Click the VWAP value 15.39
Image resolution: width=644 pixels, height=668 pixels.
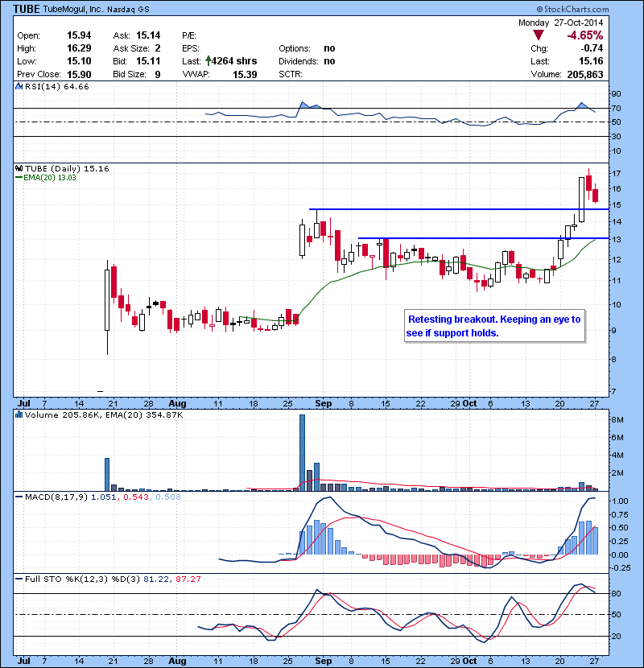(x=245, y=73)
